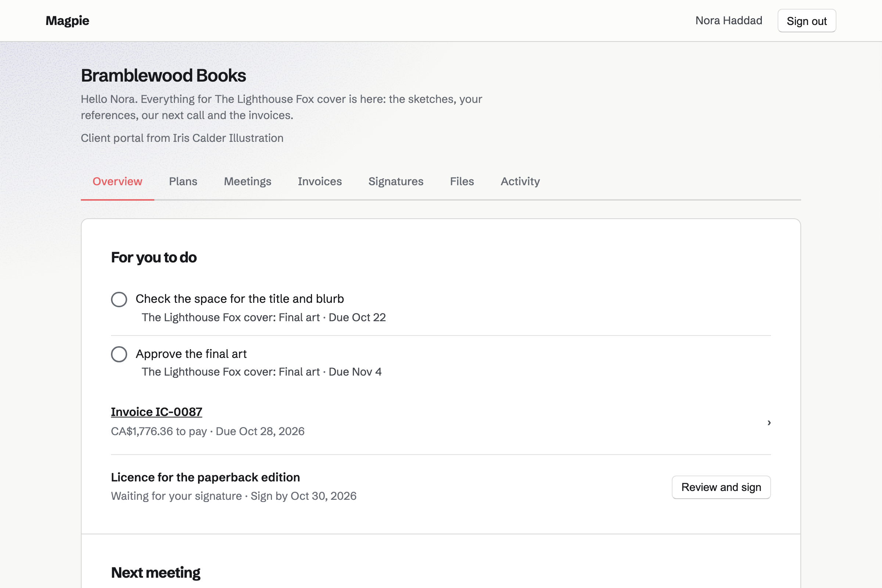Click 'CA$1,776.36 to pay · Due Oct 28, 2026' text

click(x=208, y=431)
